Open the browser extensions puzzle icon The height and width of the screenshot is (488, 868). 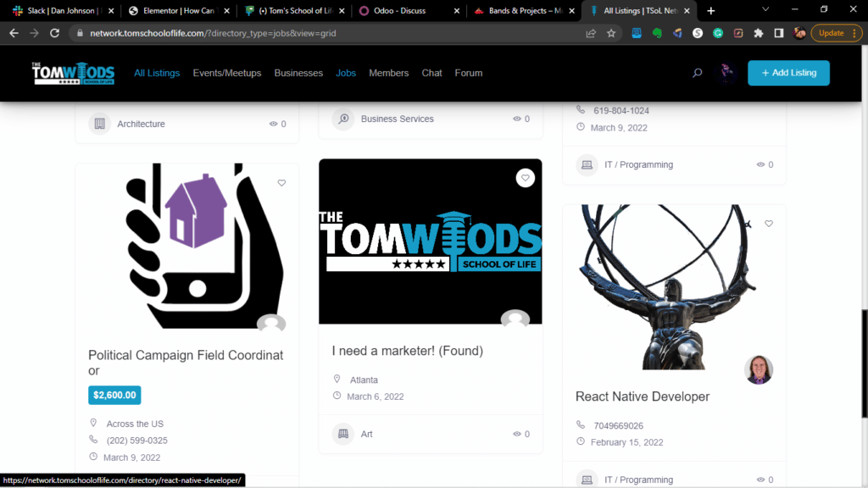[759, 33]
